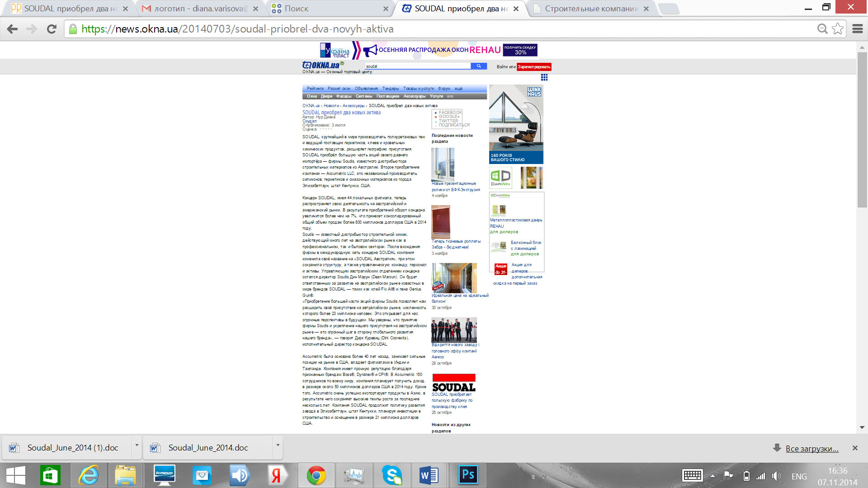Close the downloads bar

coord(855,448)
